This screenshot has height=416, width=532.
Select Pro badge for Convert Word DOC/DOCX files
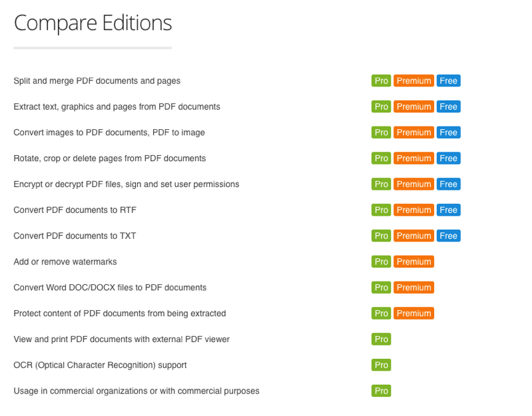point(381,288)
